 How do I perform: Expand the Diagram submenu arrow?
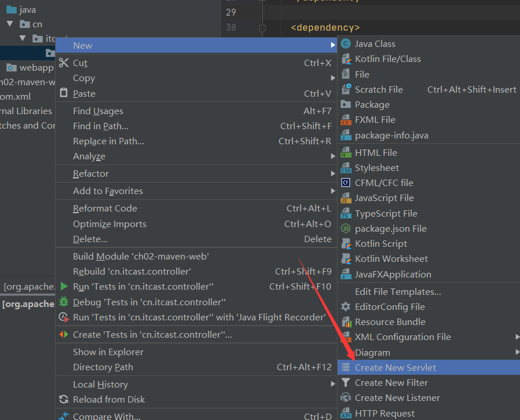[517, 352]
